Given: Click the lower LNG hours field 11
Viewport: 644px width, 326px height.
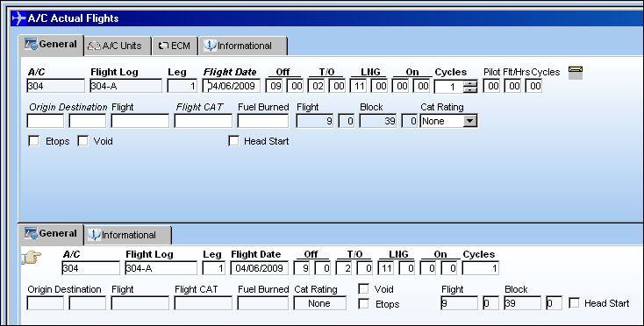Looking at the screenshot, I should tap(386, 268).
